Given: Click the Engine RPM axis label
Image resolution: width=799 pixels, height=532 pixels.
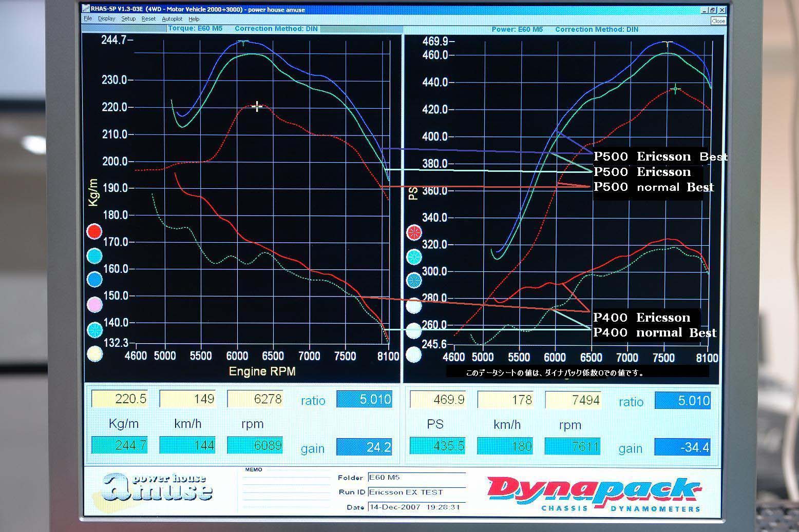Looking at the screenshot, I should click(262, 371).
